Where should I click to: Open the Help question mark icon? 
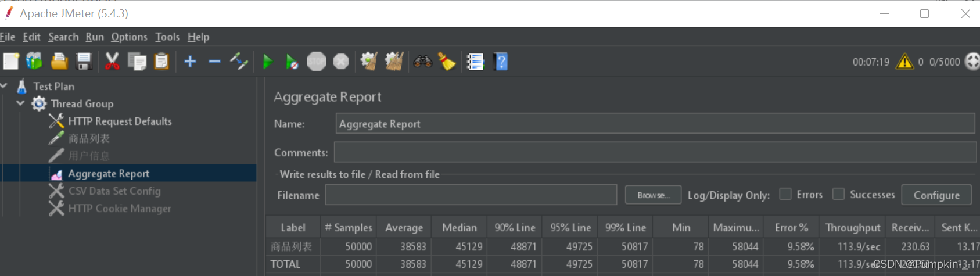tap(500, 61)
